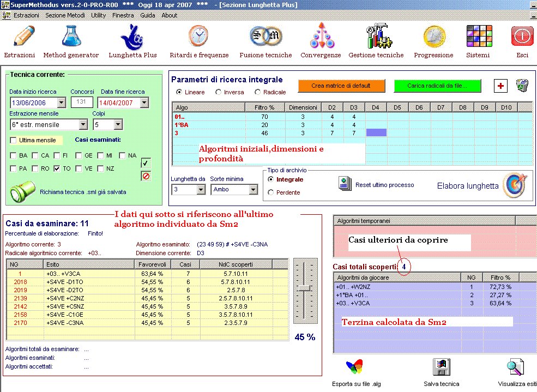
Task: Open the Data inizio ricerca dropdown
Action: 61,102
